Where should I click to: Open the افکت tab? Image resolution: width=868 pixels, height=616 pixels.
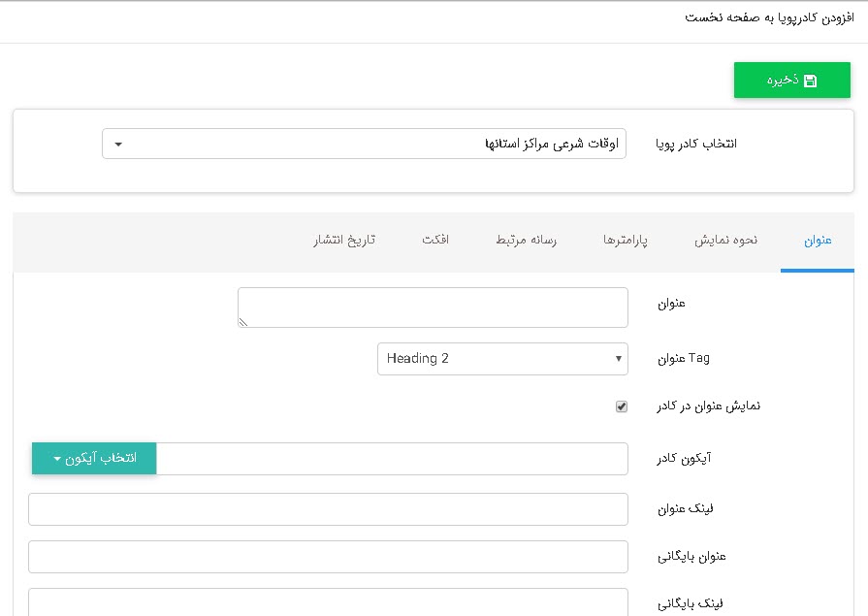pyautogui.click(x=434, y=241)
